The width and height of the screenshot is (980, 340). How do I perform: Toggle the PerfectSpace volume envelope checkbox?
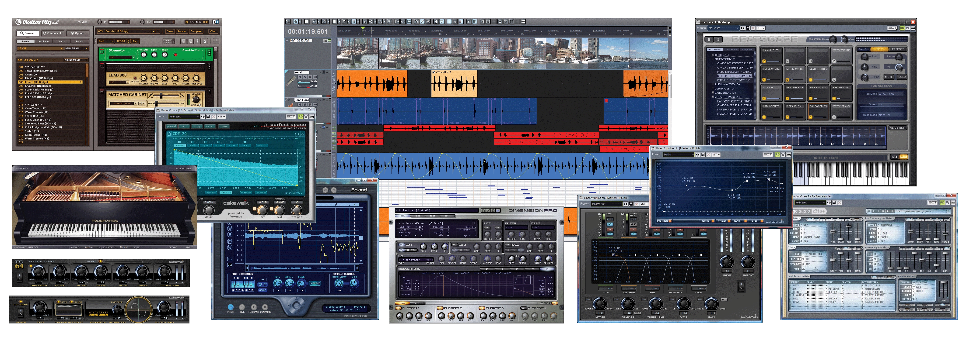pos(180,142)
